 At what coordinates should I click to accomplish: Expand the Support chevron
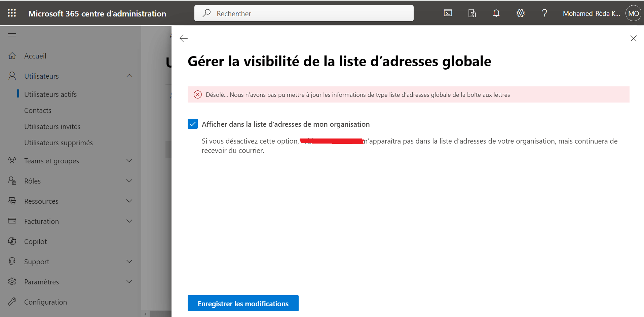129,262
